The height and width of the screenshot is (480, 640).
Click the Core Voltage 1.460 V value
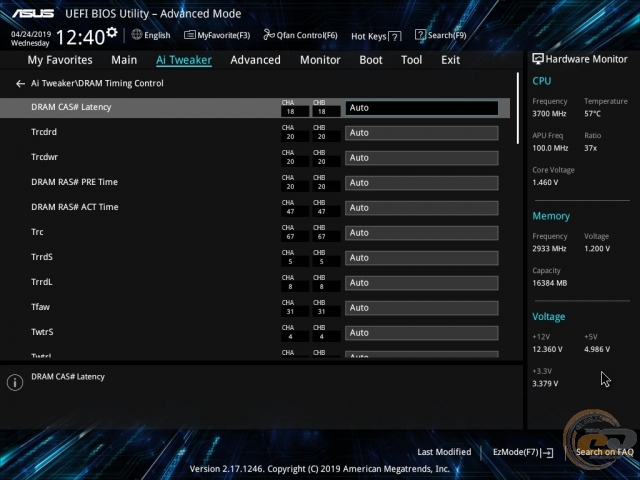tap(545, 182)
